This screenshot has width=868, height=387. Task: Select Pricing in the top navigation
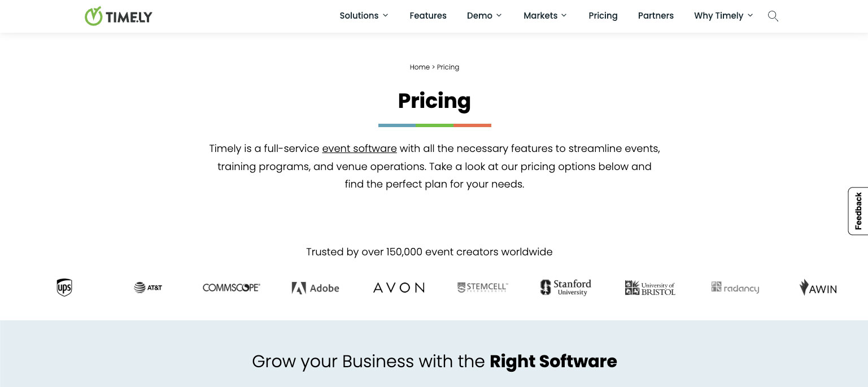pos(603,16)
